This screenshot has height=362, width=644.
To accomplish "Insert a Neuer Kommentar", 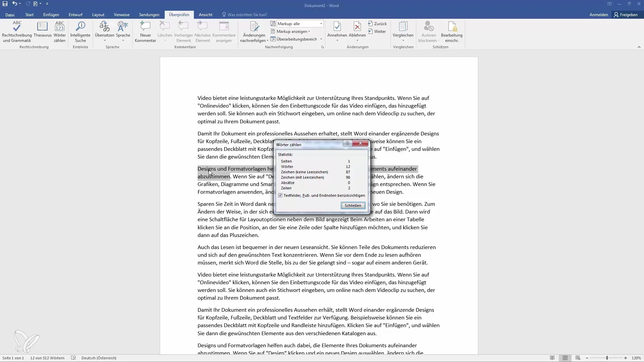I will [145, 32].
